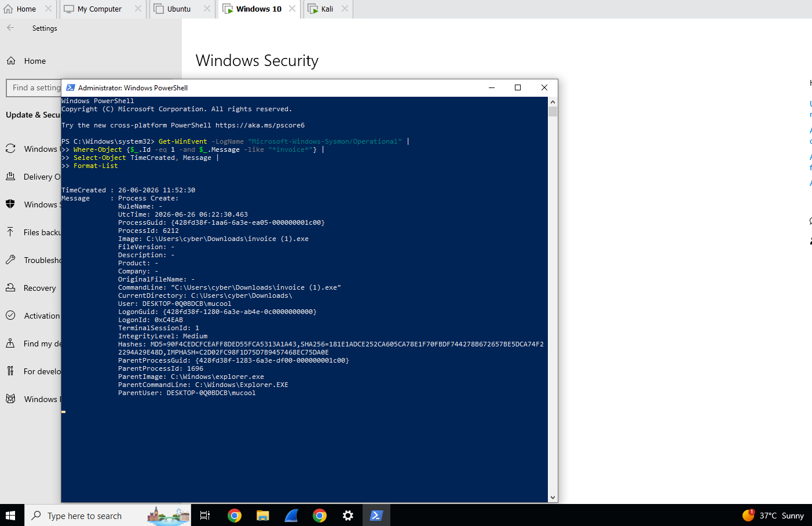The height and width of the screenshot is (526, 812).
Task: Open File Explorer from the taskbar
Action: [263, 516]
